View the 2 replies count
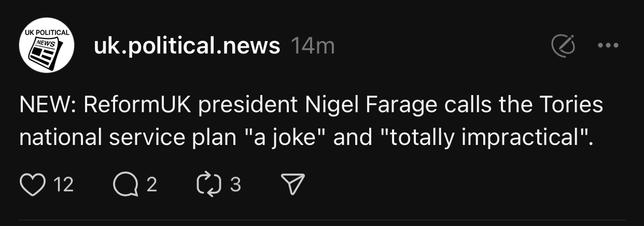Screen dimensions: 644x226 click(151, 184)
